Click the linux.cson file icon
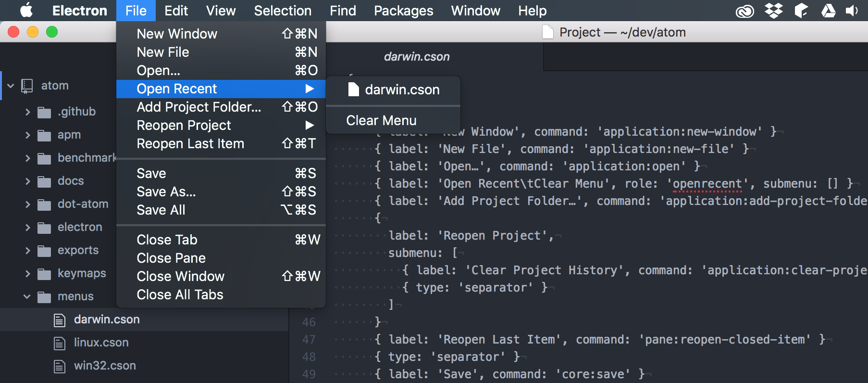Screen dimensions: 868x383 pyautogui.click(x=60, y=343)
